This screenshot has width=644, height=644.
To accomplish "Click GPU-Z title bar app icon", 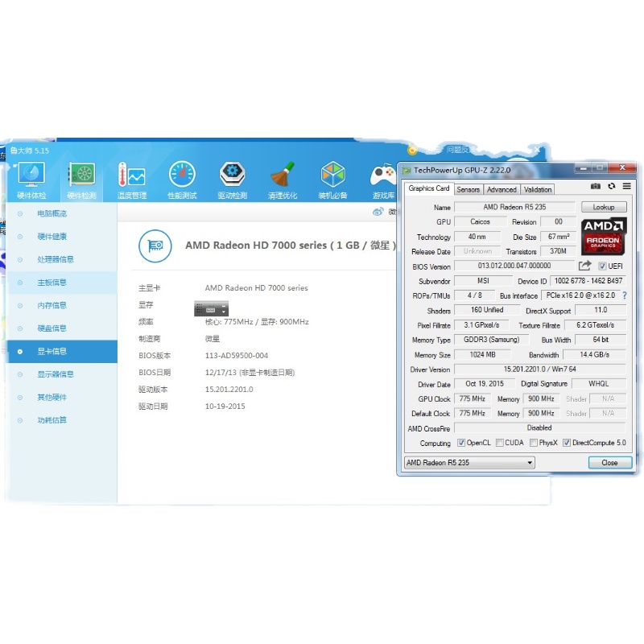I will pos(407,170).
